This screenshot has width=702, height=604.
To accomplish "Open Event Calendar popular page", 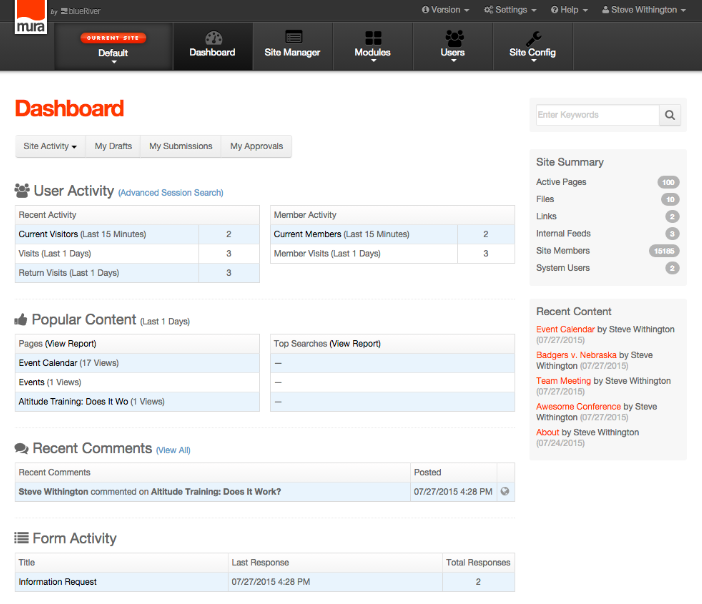I will tap(48, 363).
